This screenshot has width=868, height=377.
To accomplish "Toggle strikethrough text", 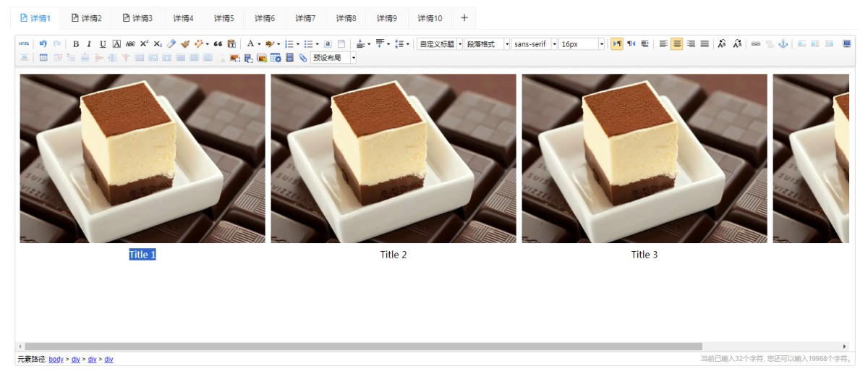I will click(x=130, y=44).
